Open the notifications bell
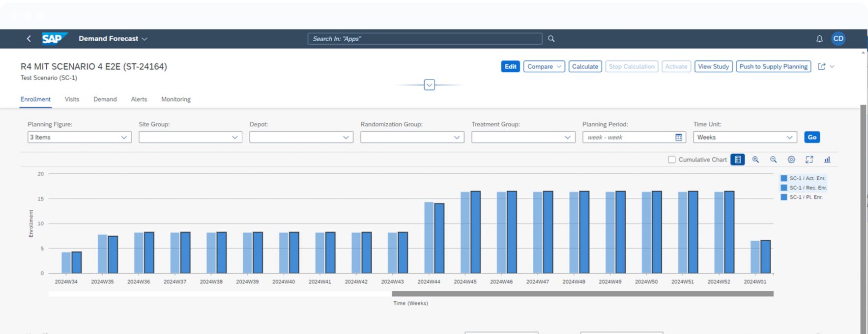The height and width of the screenshot is (334, 868). coord(819,39)
